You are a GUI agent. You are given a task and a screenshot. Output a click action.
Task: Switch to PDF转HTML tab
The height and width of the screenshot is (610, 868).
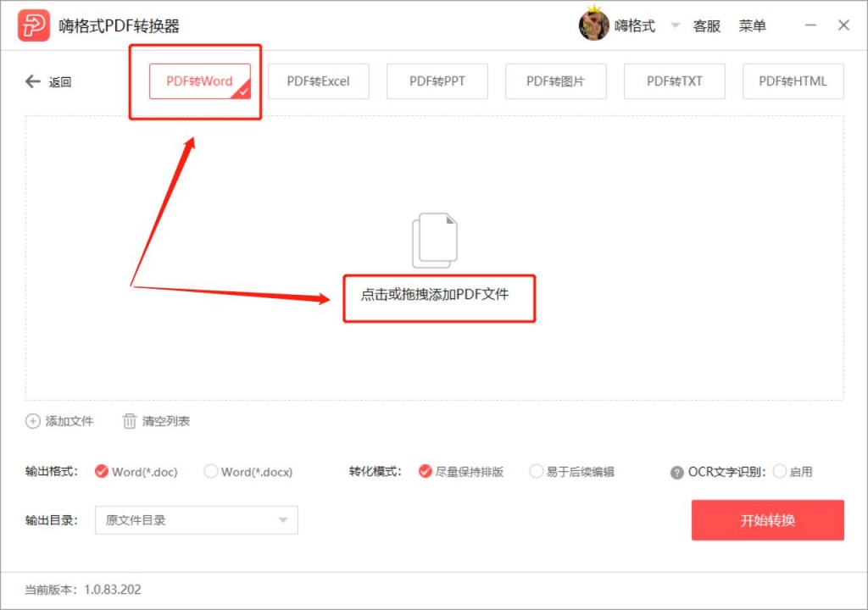[793, 81]
